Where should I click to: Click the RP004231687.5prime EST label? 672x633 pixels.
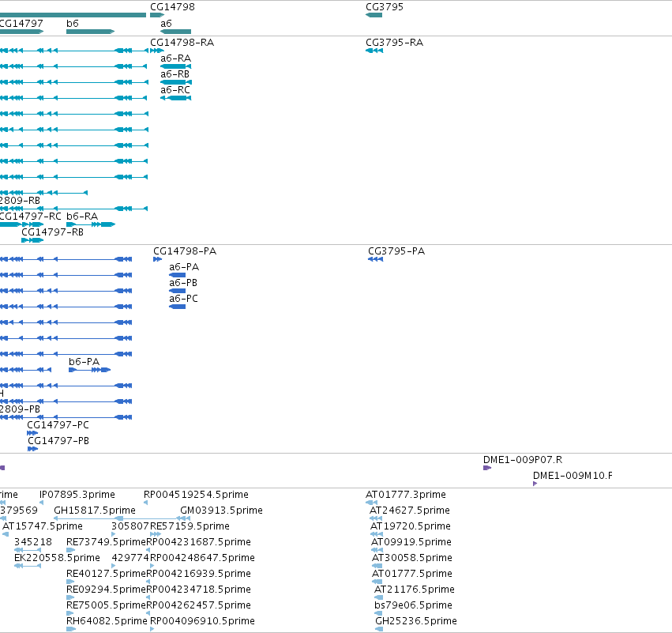199,542
